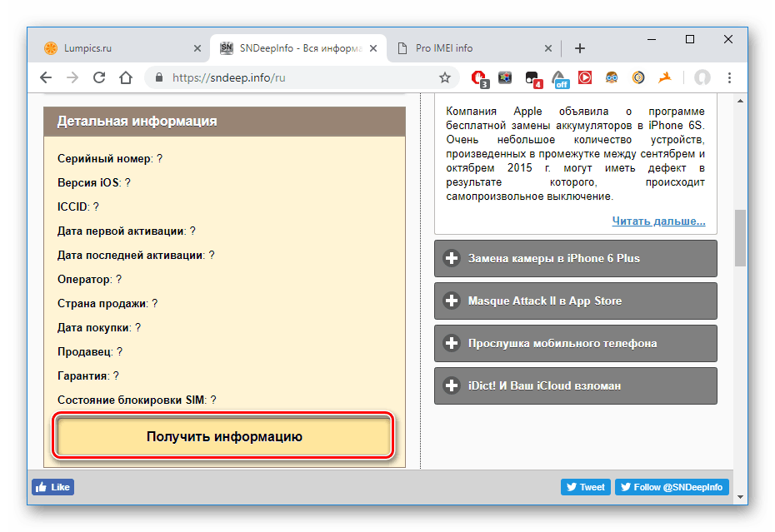Image resolution: width=775 pixels, height=532 pixels.
Task: Click the 'Гарантия' row
Action: [88, 376]
